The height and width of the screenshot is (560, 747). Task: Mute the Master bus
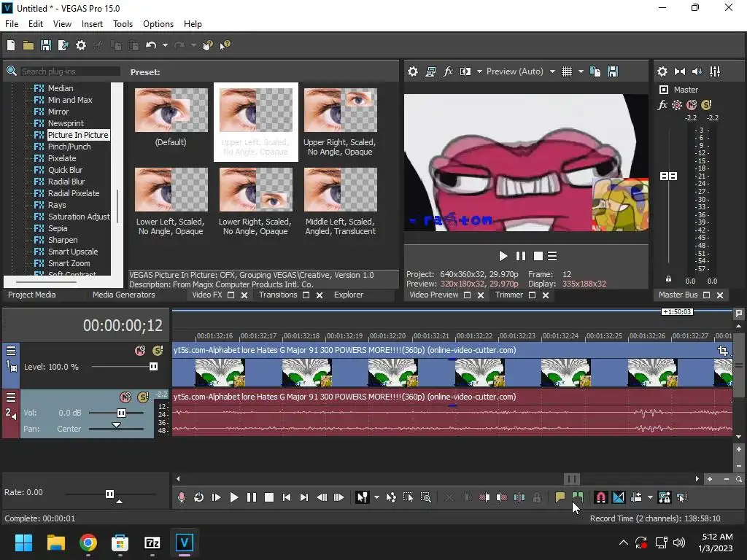pos(692,105)
